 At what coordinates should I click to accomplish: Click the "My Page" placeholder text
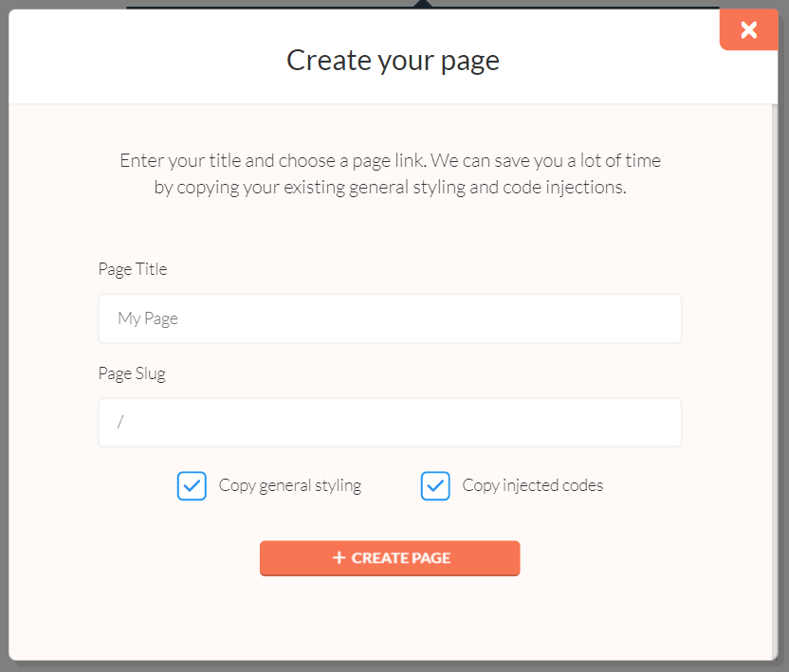(x=148, y=318)
